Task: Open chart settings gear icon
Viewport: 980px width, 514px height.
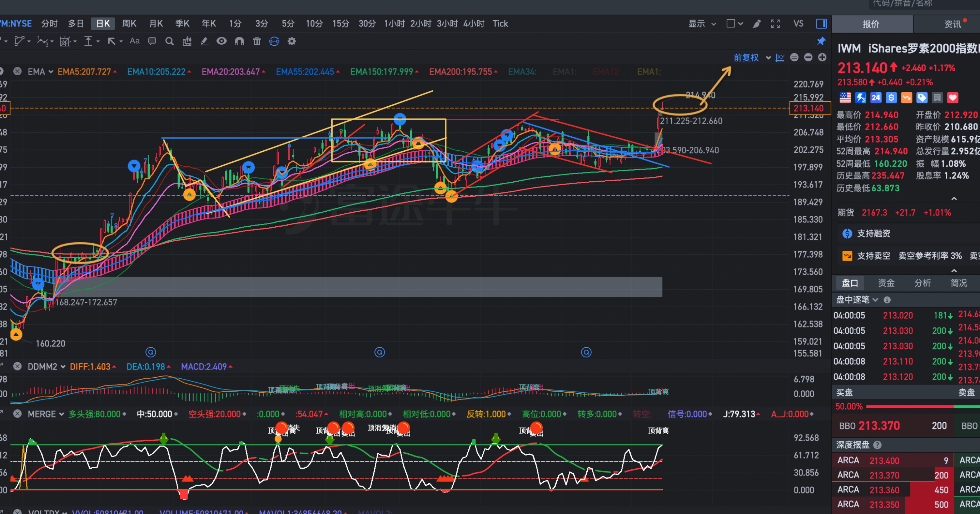Action: 292,41
